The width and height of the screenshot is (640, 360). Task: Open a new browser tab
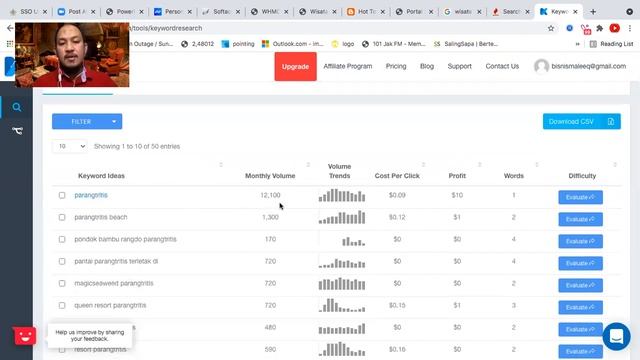(593, 12)
